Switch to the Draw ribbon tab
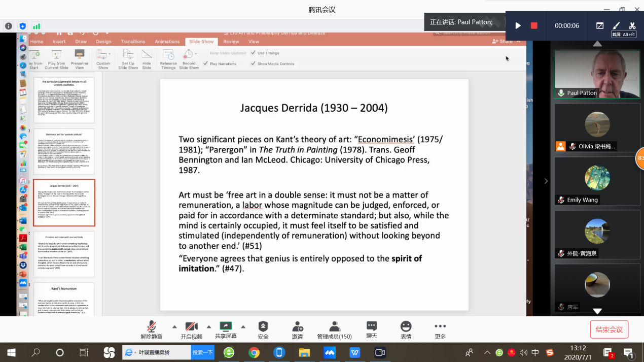The height and width of the screenshot is (362, 644). coord(81,42)
